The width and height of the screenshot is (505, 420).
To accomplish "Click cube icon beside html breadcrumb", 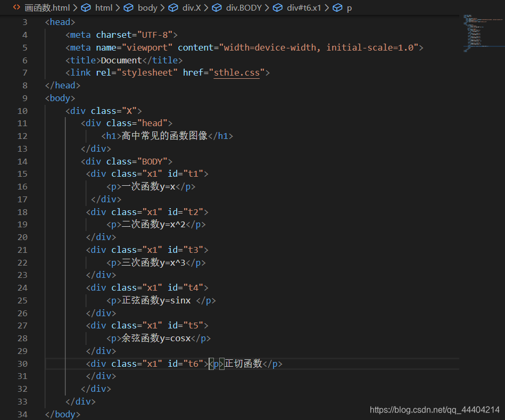I will coord(86,7).
